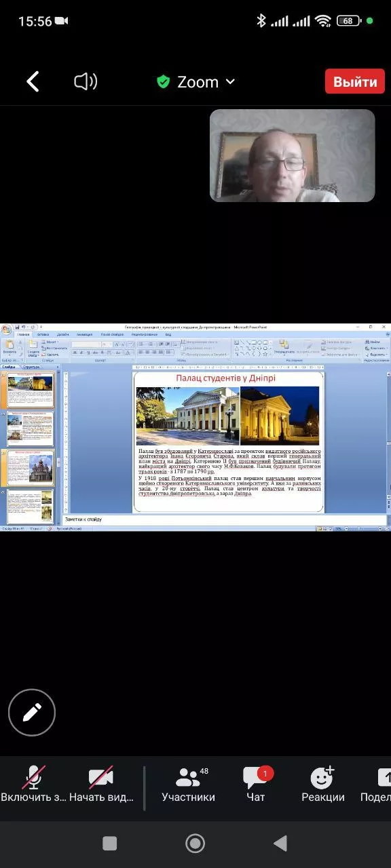Unmute the microphone with Включить звук
391x868 pixels.
point(34,785)
